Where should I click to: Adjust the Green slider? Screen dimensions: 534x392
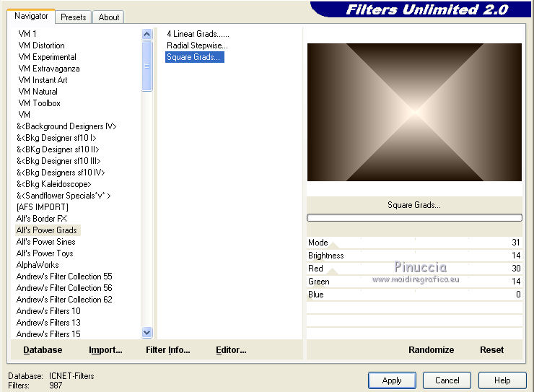[414, 282]
